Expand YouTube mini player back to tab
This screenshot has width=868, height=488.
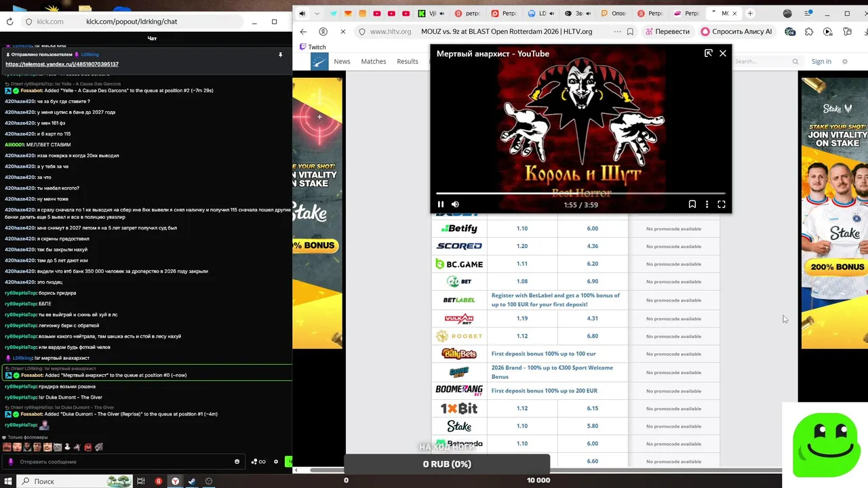click(x=709, y=53)
